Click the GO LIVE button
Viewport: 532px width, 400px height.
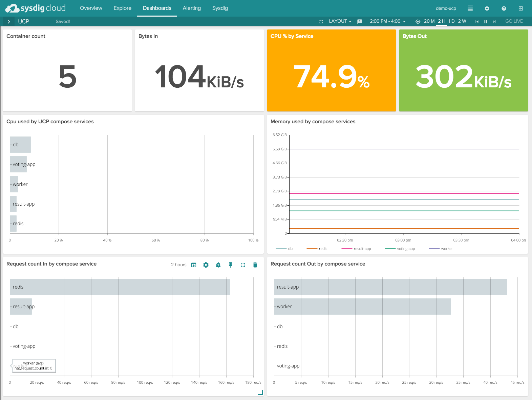pos(514,21)
